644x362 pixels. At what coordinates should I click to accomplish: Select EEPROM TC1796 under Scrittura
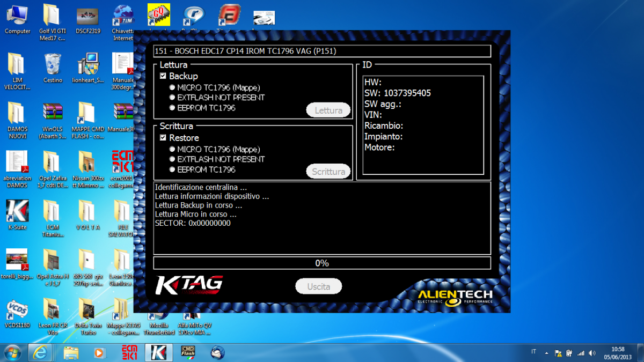pos(172,169)
